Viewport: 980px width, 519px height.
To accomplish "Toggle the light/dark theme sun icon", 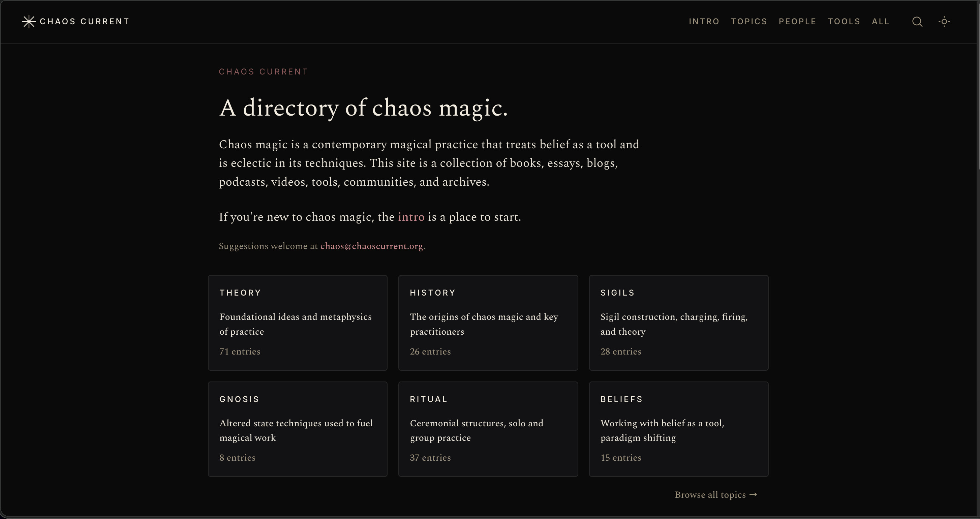I will tap(944, 22).
